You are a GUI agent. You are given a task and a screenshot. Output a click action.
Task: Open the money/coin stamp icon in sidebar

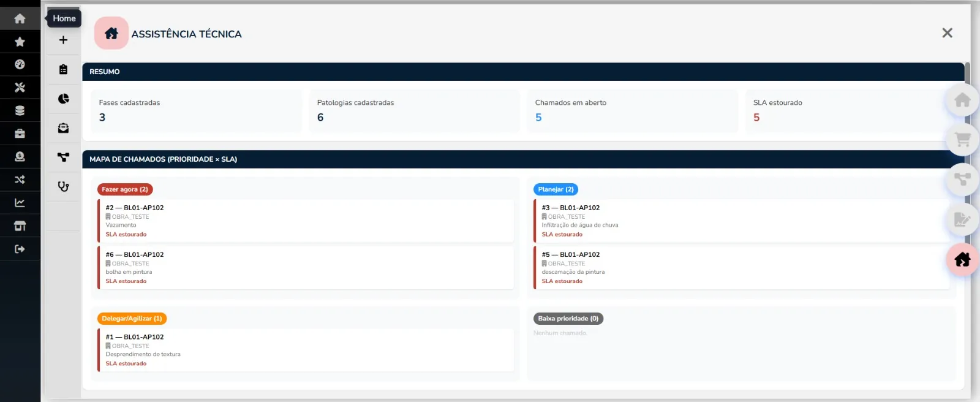(20, 157)
